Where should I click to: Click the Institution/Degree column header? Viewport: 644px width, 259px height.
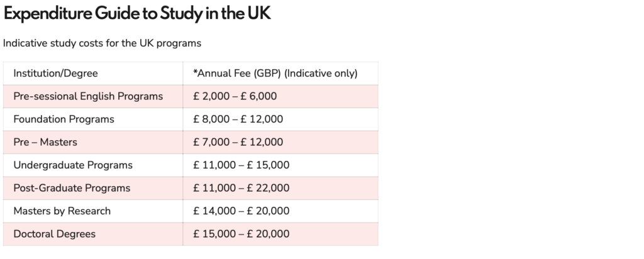pos(55,74)
